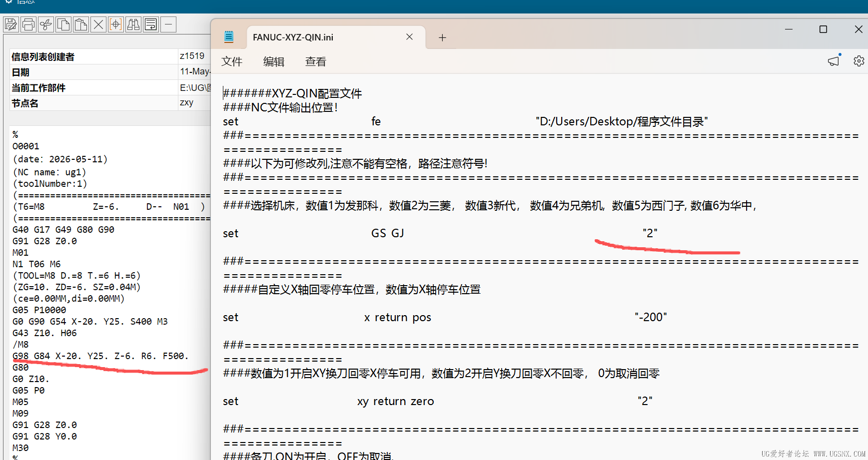This screenshot has height=460, width=868.
Task: Click the line M30 in the NC listing
Action: [x=20, y=448]
